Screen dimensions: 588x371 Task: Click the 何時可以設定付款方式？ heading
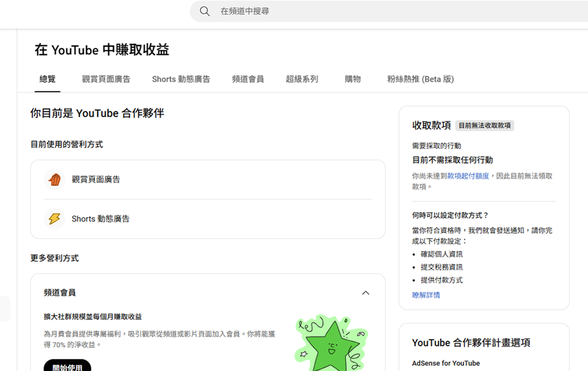[450, 215]
